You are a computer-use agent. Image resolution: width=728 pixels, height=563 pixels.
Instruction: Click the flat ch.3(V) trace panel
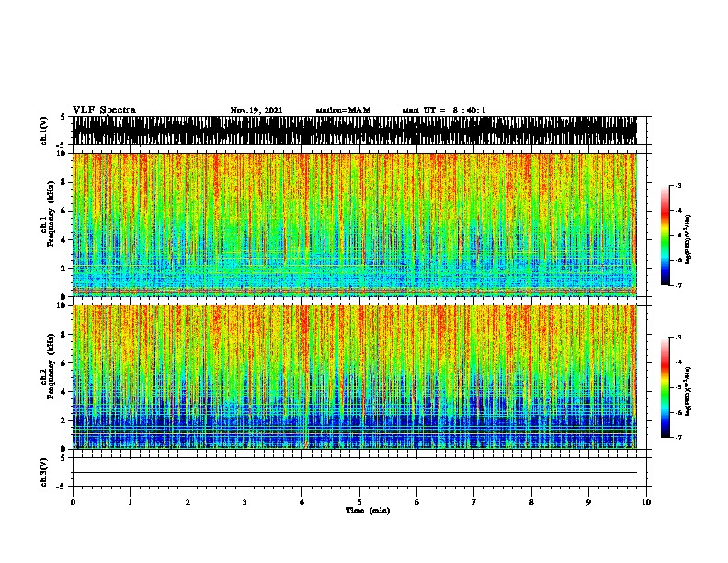[x=361, y=472]
